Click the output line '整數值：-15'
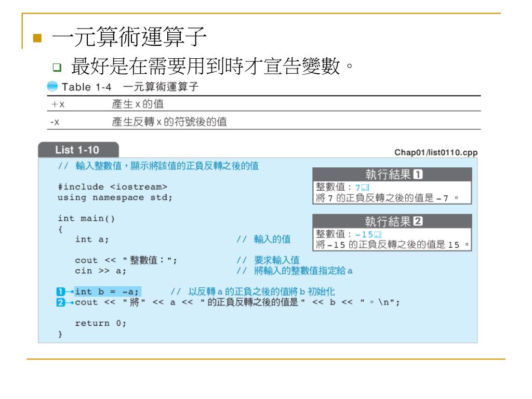Viewport: 532px width, 399px height. coord(349,234)
